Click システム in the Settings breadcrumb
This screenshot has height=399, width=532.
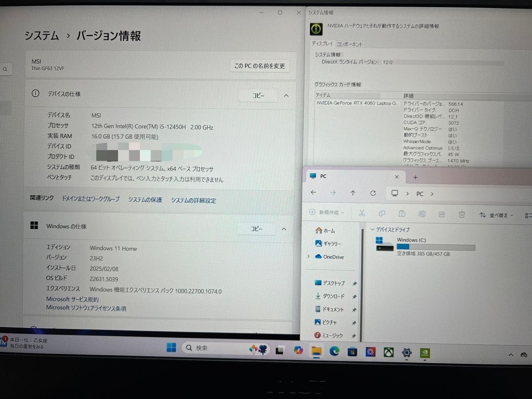42,35
